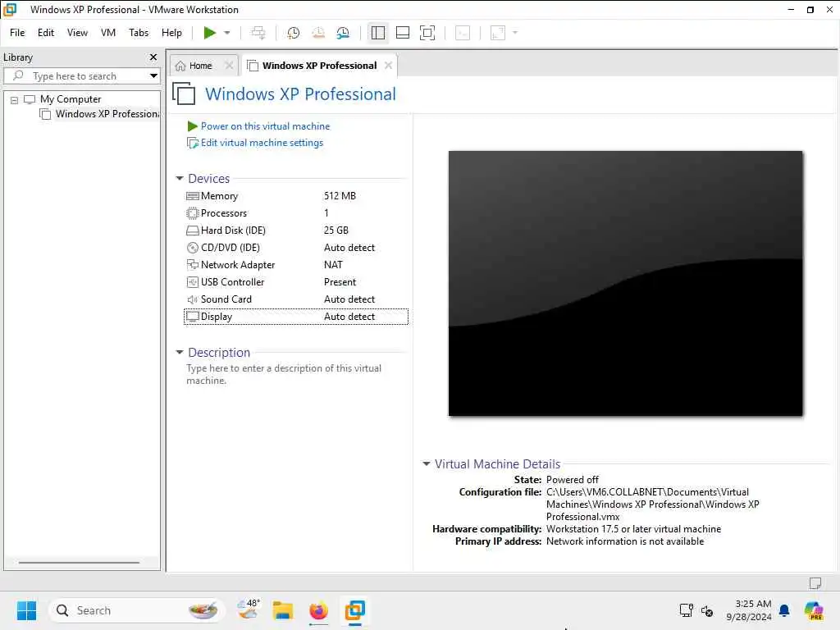Toggle the library sidebar view icon

pos(377,33)
